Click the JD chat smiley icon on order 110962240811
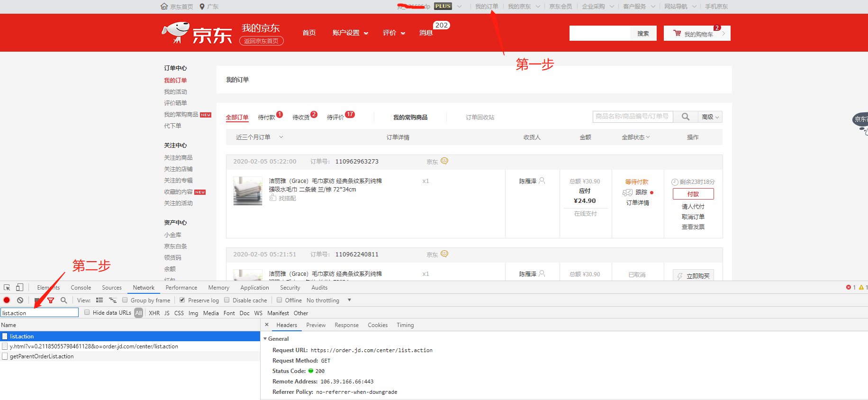The height and width of the screenshot is (400, 868). click(x=444, y=254)
